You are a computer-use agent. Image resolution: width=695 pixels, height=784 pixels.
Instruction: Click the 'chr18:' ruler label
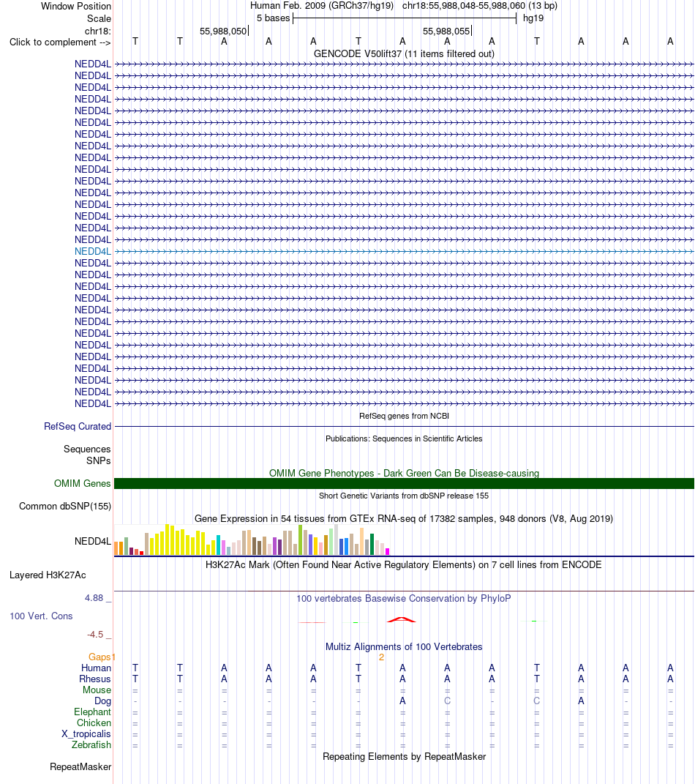(98, 31)
